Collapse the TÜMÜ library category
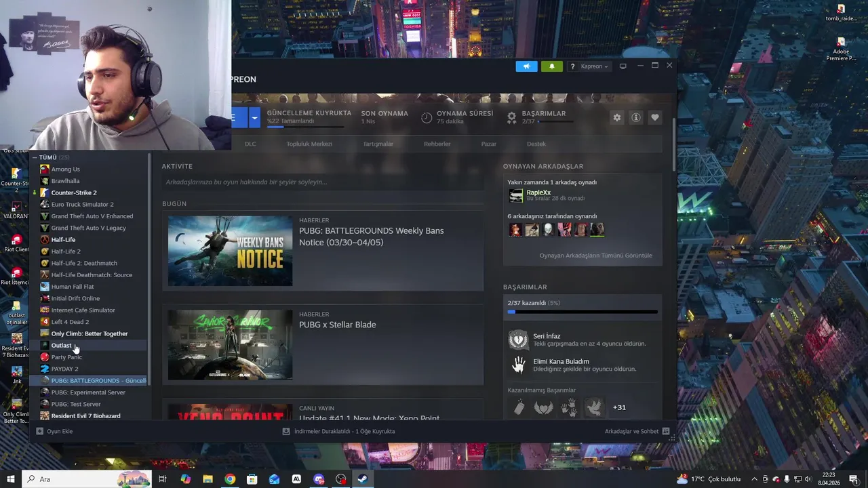The height and width of the screenshot is (488, 868). pos(35,157)
